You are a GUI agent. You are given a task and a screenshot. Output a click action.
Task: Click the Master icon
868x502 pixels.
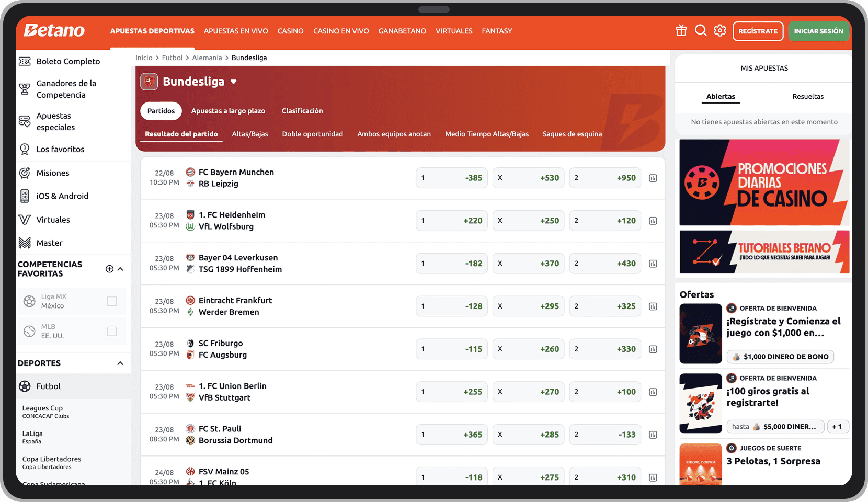(x=25, y=243)
